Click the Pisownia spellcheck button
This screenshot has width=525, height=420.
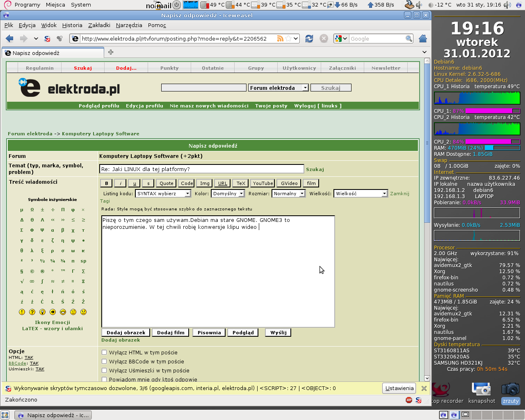click(x=209, y=333)
